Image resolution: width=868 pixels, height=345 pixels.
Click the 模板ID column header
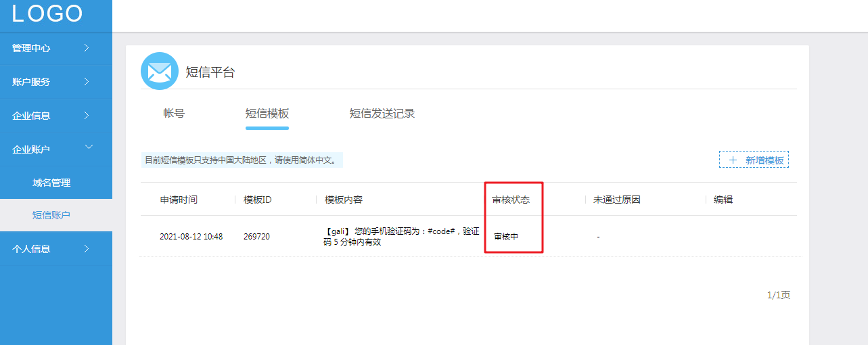coord(257,200)
